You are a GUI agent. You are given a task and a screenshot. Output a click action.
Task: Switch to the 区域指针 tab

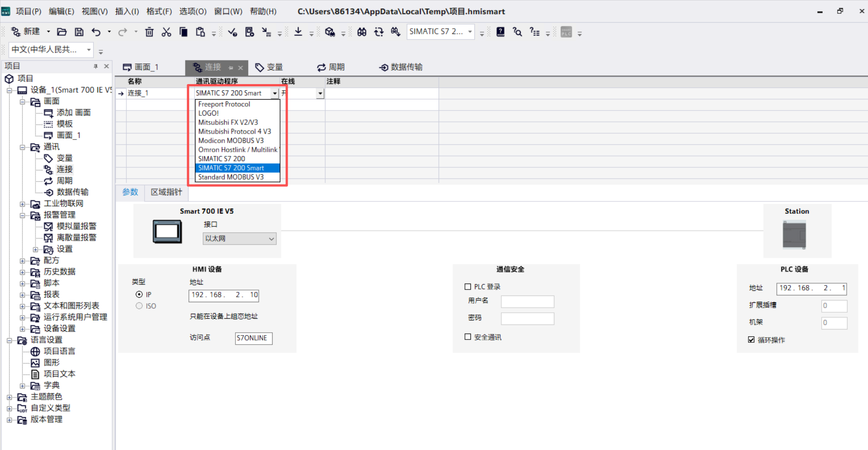(x=166, y=192)
